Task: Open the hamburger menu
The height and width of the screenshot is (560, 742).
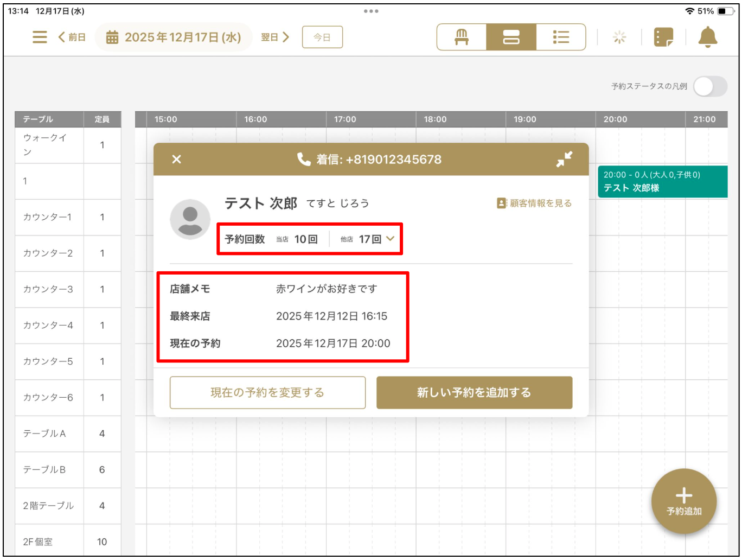Action: point(40,37)
